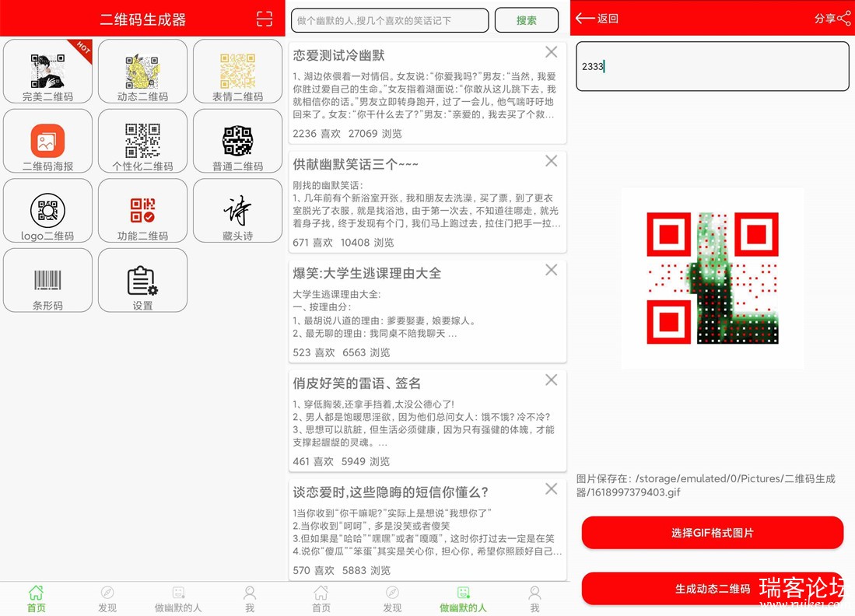Dismiss the 谈恋爱时 card
Screen dimensions: 855x616
coord(552,489)
